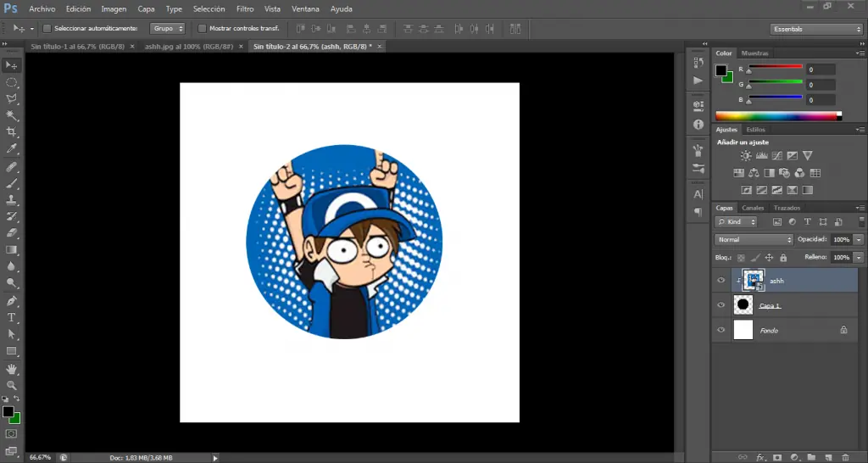This screenshot has height=463, width=868.
Task: Switch to the ashh.jpg document tab
Action: [188, 47]
